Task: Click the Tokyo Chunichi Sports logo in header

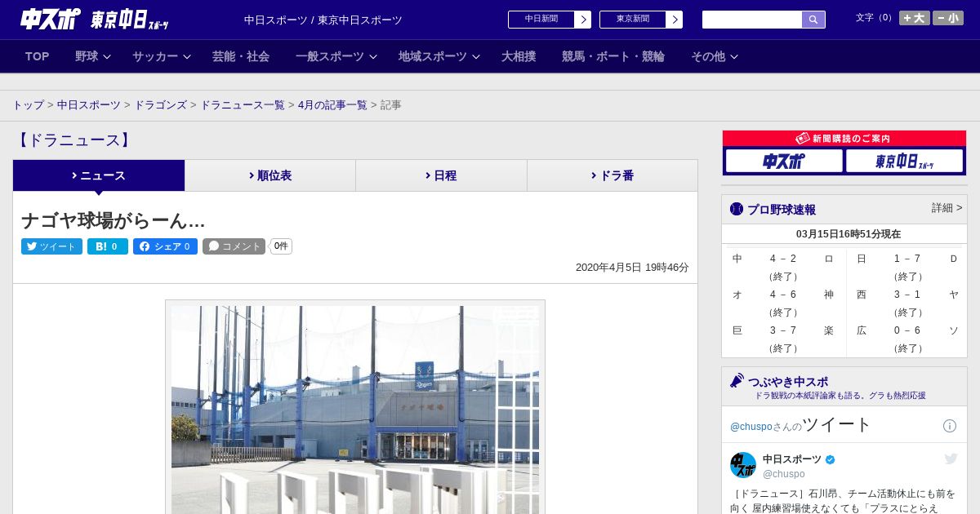Action: tap(129, 20)
